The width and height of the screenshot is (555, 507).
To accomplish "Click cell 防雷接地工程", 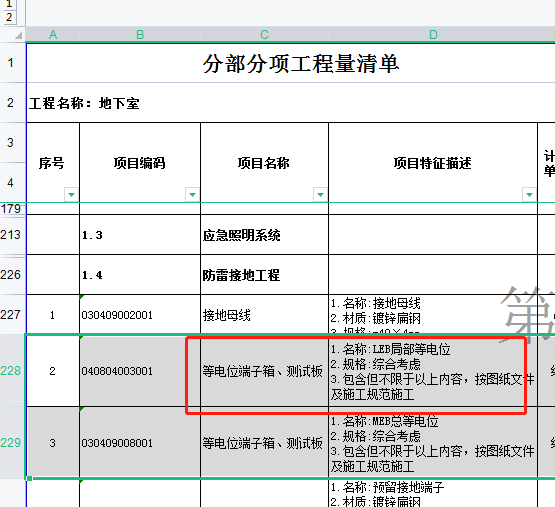I will tap(264, 274).
